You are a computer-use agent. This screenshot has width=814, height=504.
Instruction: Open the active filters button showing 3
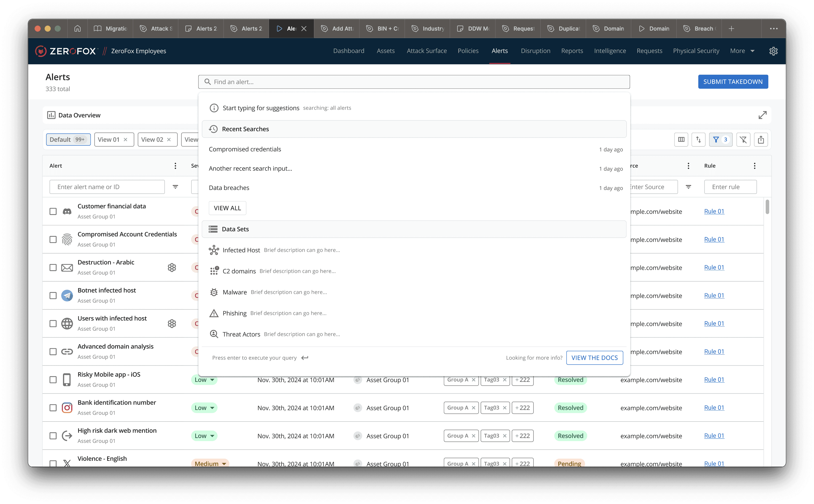[720, 140]
